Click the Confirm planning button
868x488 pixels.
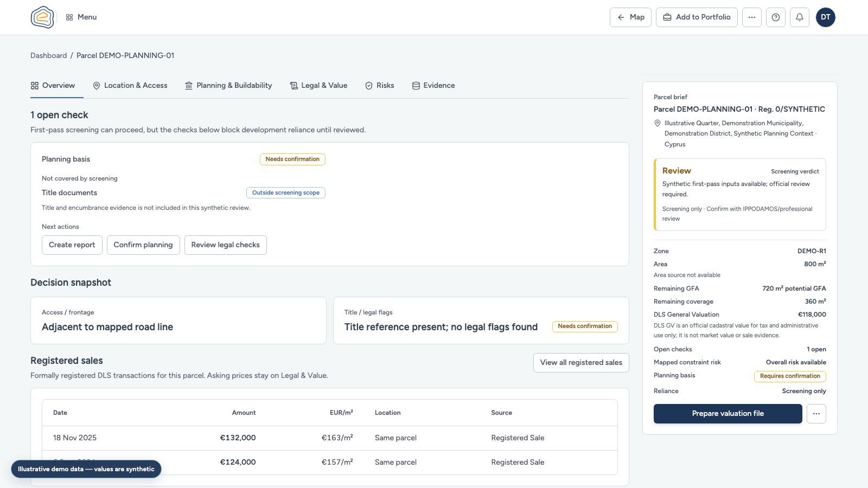143,245
